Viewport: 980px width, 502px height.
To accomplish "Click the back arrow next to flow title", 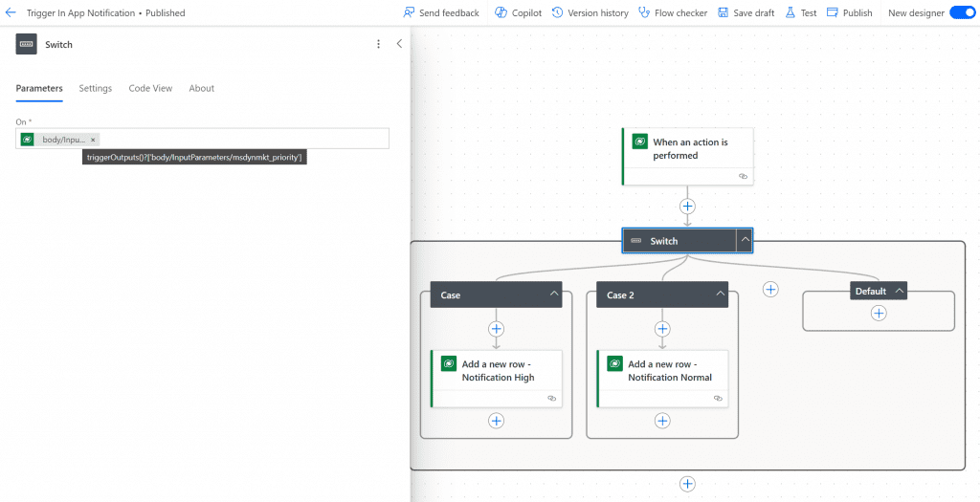I will point(11,13).
